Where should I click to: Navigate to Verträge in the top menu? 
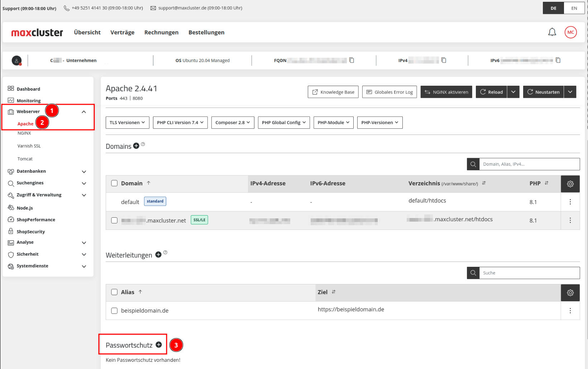122,32
